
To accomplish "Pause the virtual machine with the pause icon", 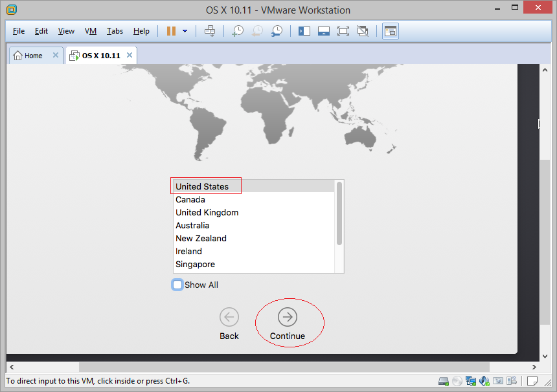I will click(171, 31).
